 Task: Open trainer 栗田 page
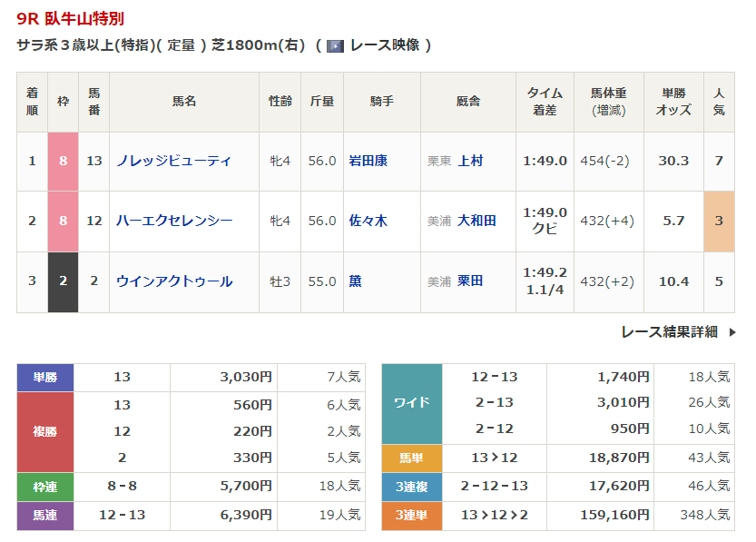pos(470,281)
